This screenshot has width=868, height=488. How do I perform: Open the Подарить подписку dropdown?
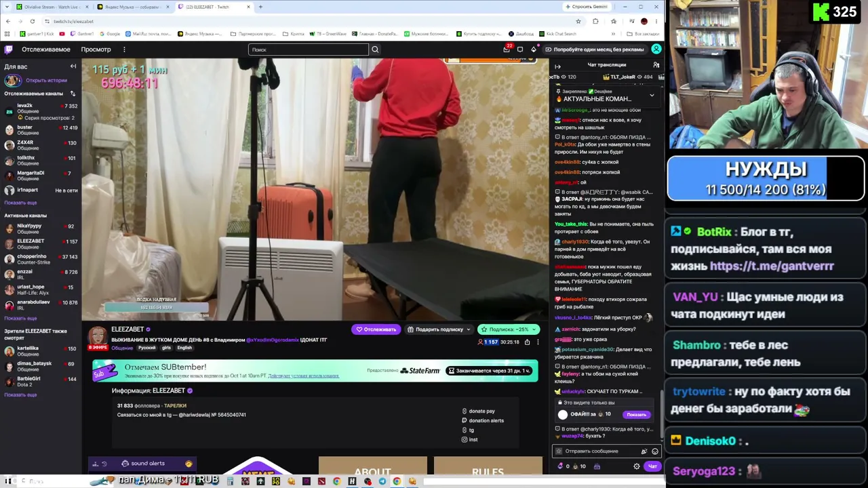[x=439, y=329]
